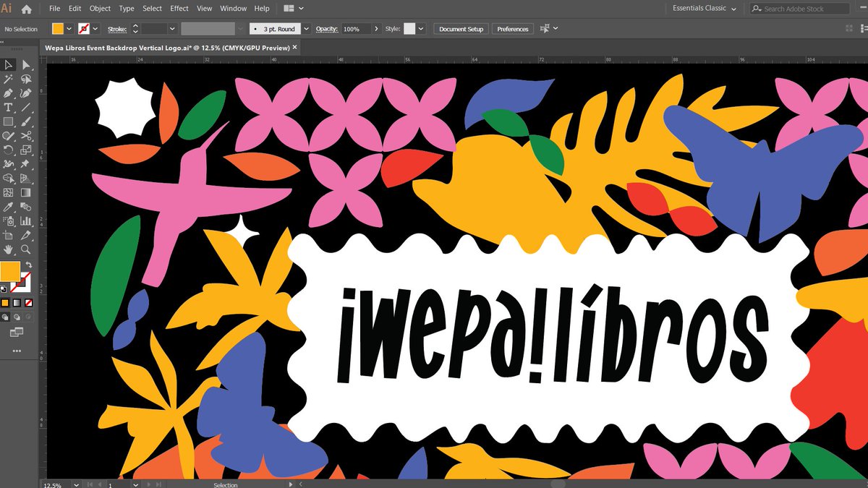Select the Column Graph tool
Image resolution: width=868 pixels, height=488 pixels.
(26, 221)
